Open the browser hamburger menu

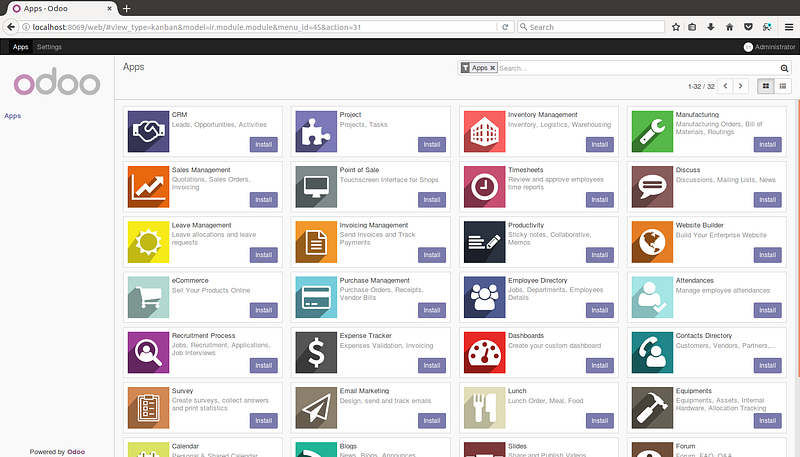(x=789, y=27)
